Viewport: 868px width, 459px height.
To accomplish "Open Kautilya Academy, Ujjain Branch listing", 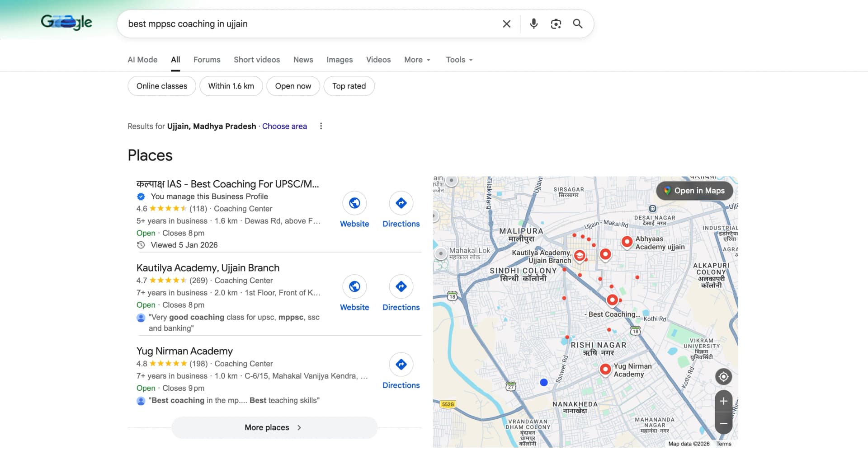I will pyautogui.click(x=208, y=268).
